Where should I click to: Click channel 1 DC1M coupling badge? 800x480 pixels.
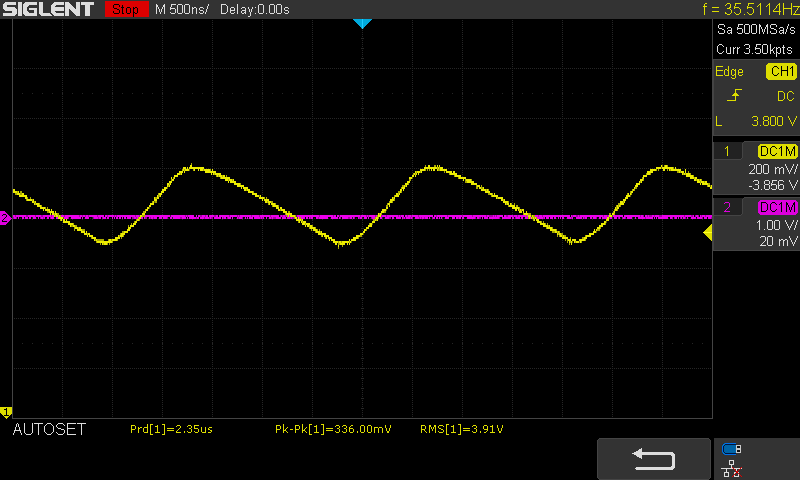pos(778,151)
